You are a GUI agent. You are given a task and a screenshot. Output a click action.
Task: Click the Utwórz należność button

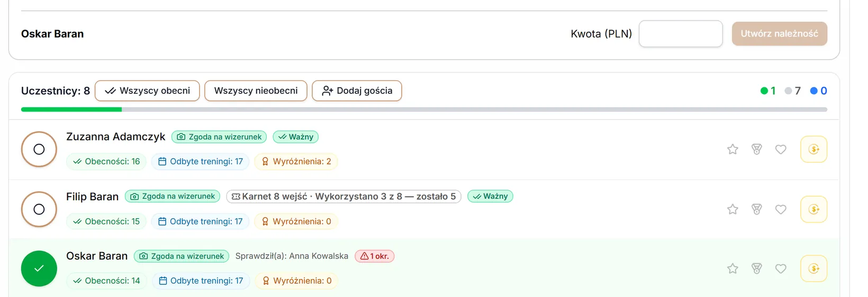pyautogui.click(x=780, y=34)
